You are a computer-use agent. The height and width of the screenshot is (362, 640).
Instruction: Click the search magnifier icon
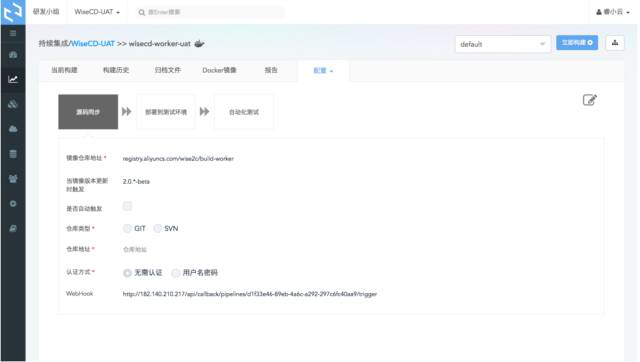142,12
